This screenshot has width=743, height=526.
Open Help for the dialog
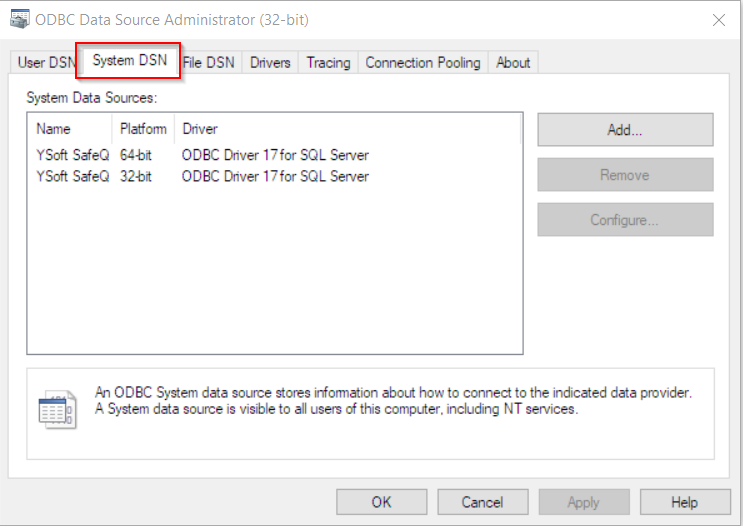[684, 502]
